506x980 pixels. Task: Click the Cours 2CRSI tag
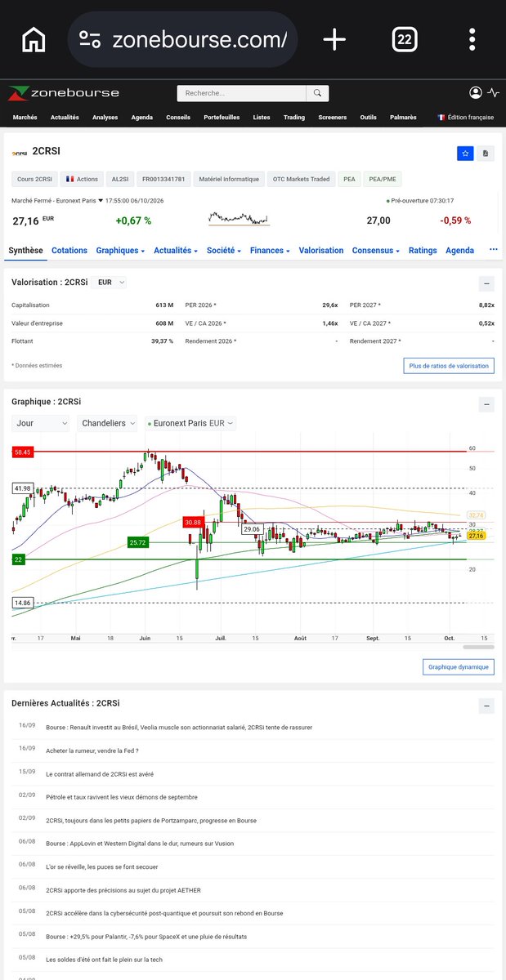[34, 179]
